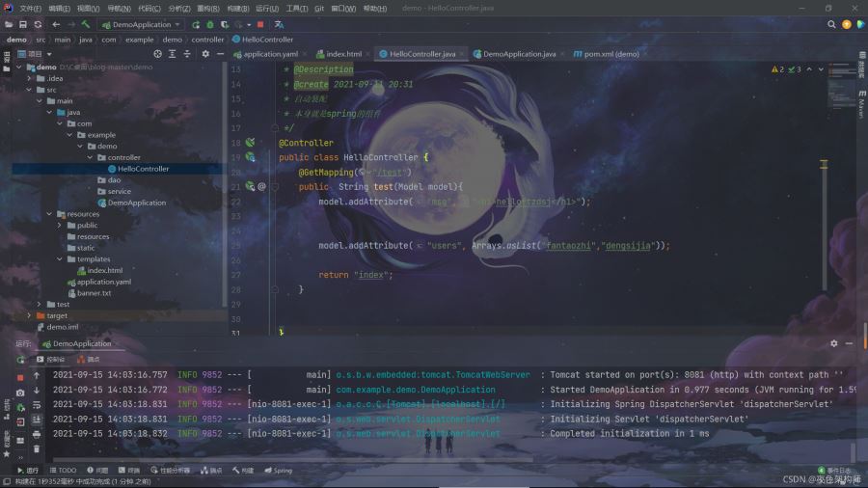
Task: Open the 工具(T) menu
Action: tap(297, 9)
